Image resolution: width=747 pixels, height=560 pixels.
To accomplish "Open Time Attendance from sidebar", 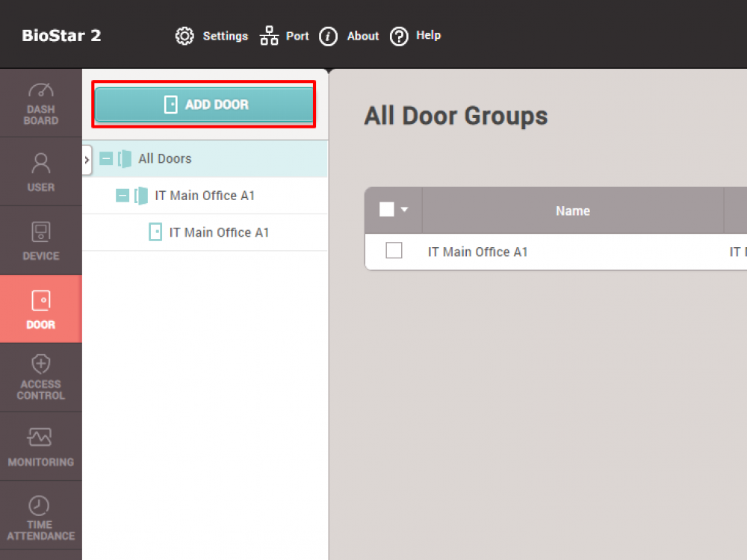I will (40, 517).
